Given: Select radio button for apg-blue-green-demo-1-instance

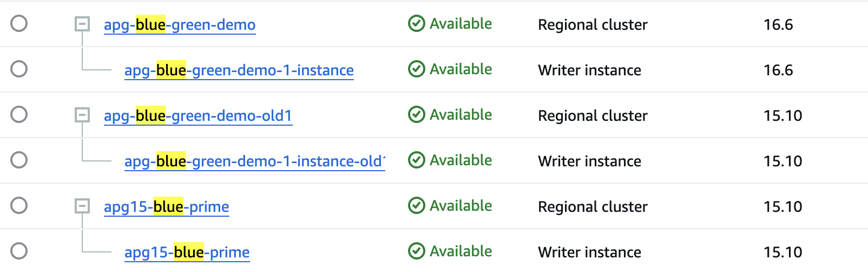Looking at the screenshot, I should point(19,69).
